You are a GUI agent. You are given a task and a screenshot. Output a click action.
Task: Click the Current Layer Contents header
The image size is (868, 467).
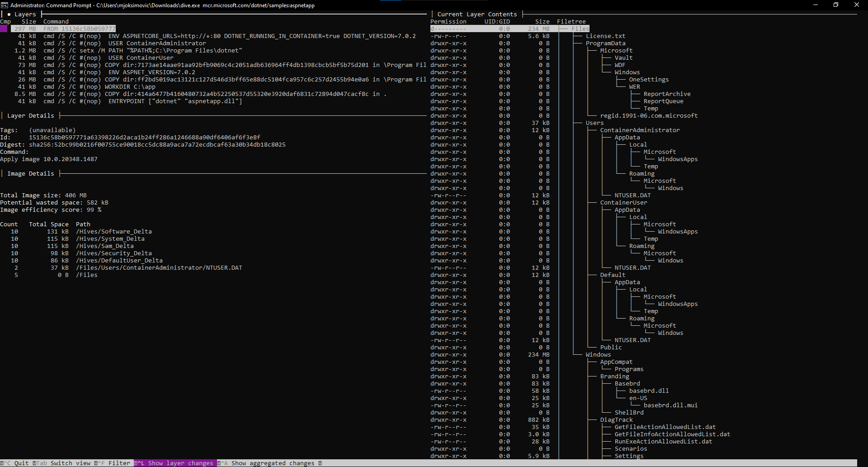(x=476, y=14)
